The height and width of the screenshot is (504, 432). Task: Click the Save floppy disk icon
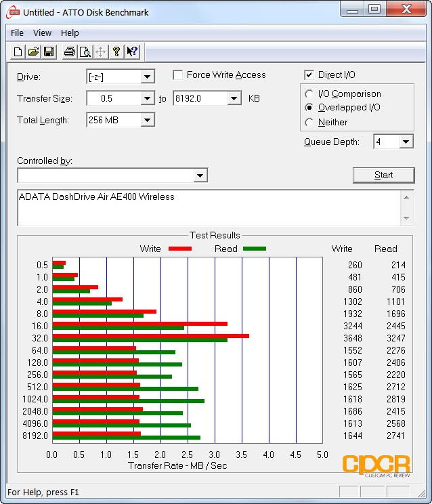click(49, 51)
